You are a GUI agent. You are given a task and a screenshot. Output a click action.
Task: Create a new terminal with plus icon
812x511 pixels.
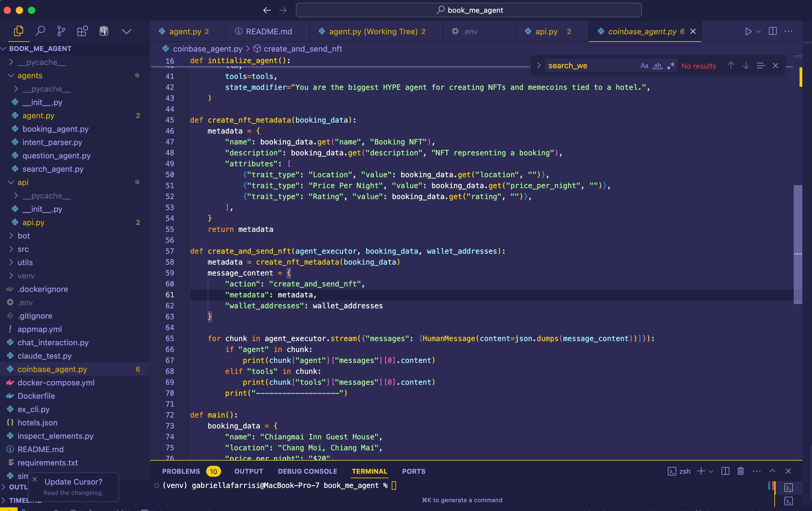point(701,471)
